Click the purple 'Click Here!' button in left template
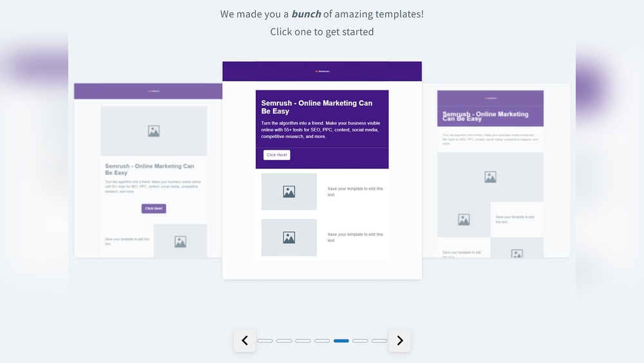 (x=154, y=208)
